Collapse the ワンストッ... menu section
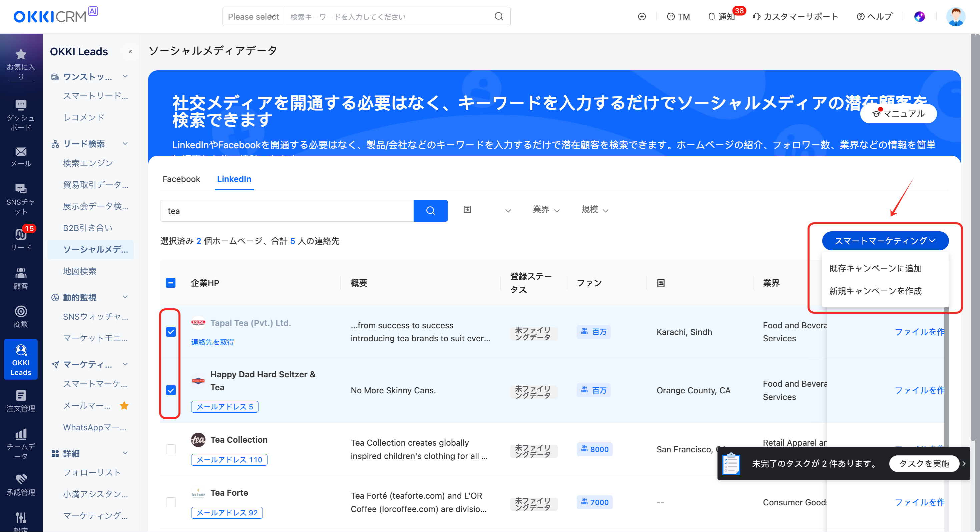Image resolution: width=980 pixels, height=532 pixels. [x=125, y=76]
